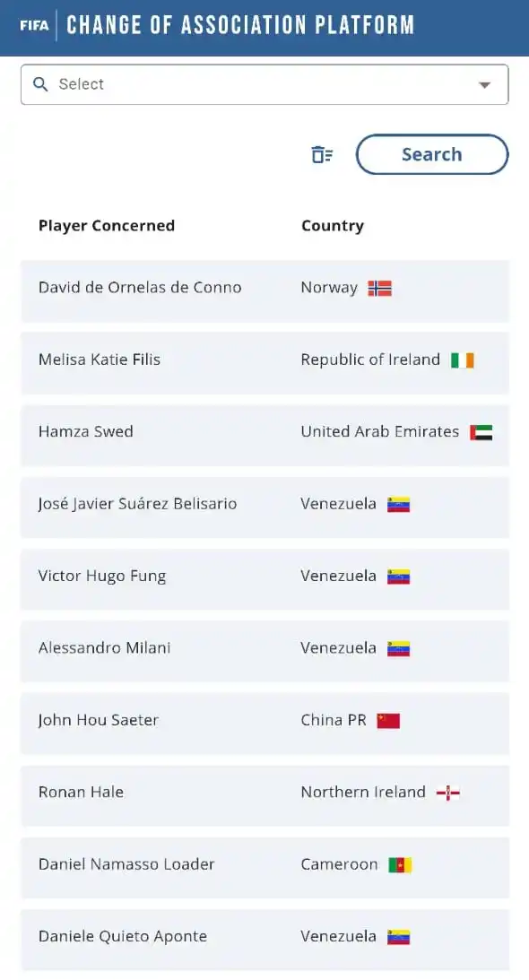
Task: Choose the Ronan Hale row
Action: (x=265, y=795)
